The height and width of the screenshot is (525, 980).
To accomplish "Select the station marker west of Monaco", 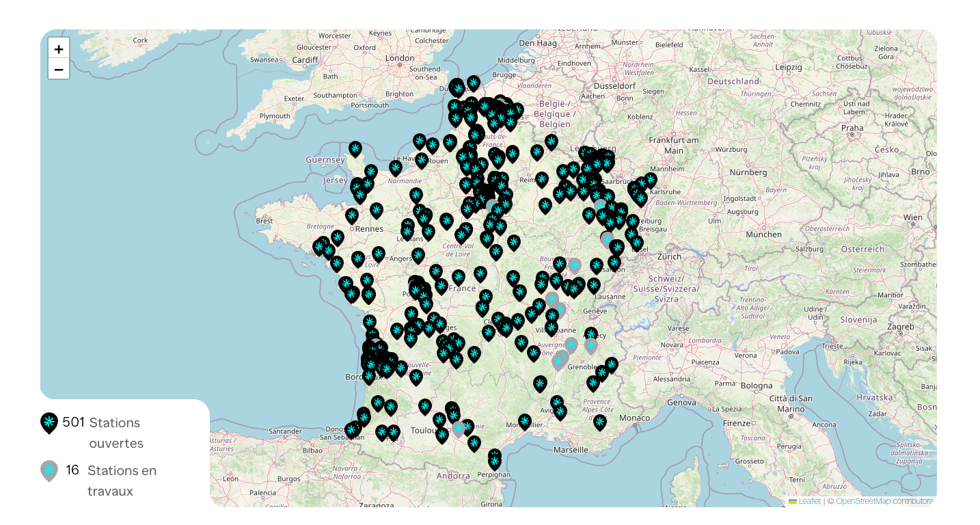I will click(600, 422).
